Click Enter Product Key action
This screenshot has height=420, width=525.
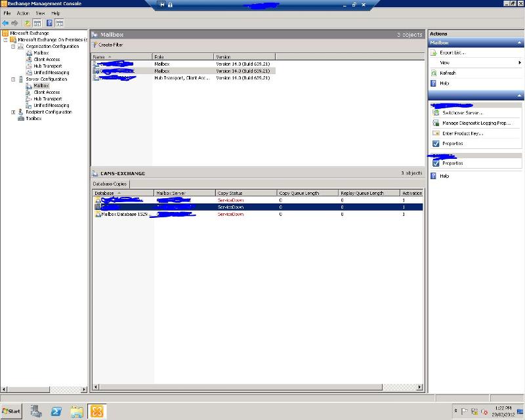(x=463, y=133)
